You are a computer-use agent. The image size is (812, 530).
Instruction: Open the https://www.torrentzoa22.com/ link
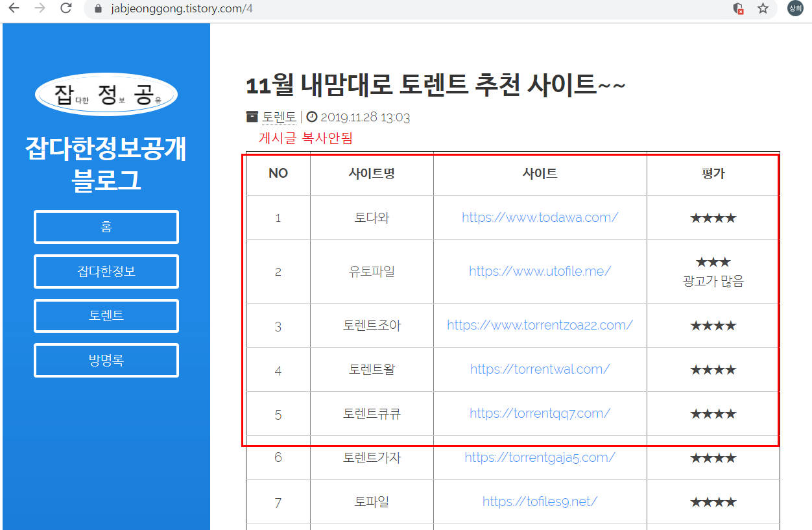(x=540, y=325)
